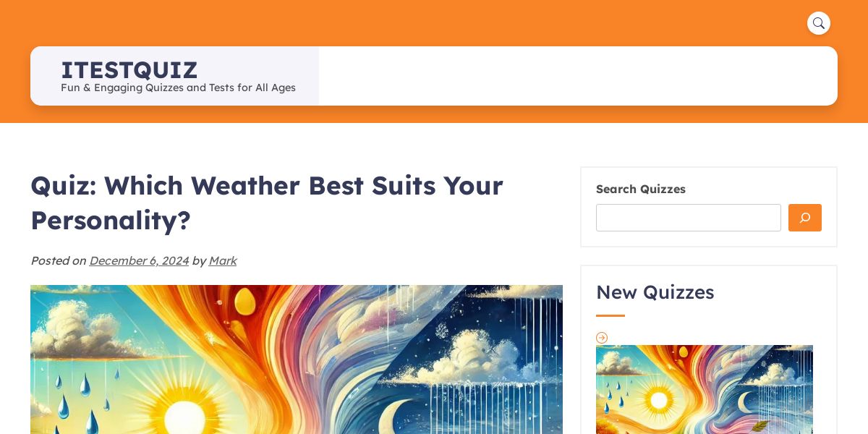View author Mark's posts
This screenshot has width=868, height=434.
tap(223, 260)
